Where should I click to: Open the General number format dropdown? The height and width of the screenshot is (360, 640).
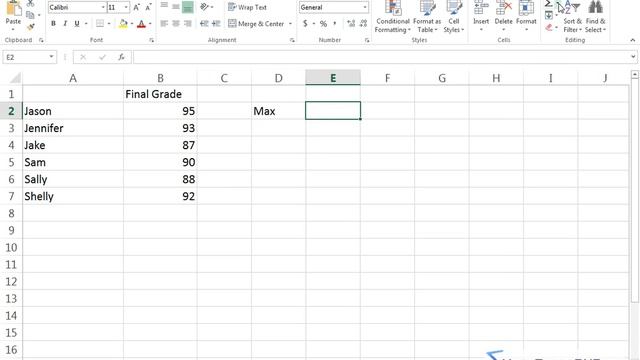pos(364,7)
